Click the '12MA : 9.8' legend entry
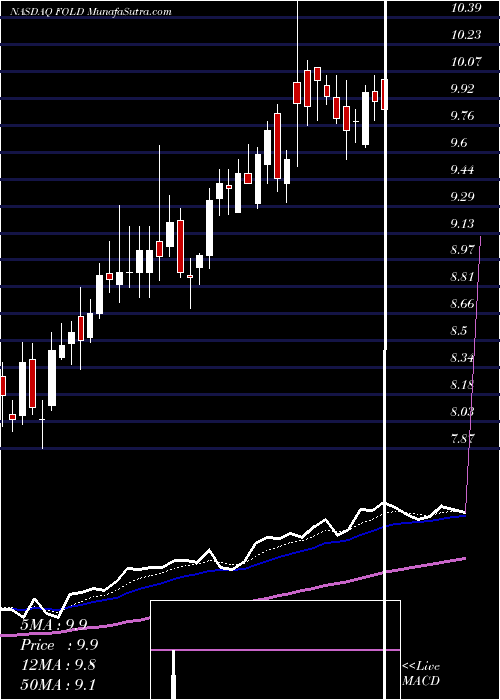The height and width of the screenshot is (700, 500). pos(58,665)
